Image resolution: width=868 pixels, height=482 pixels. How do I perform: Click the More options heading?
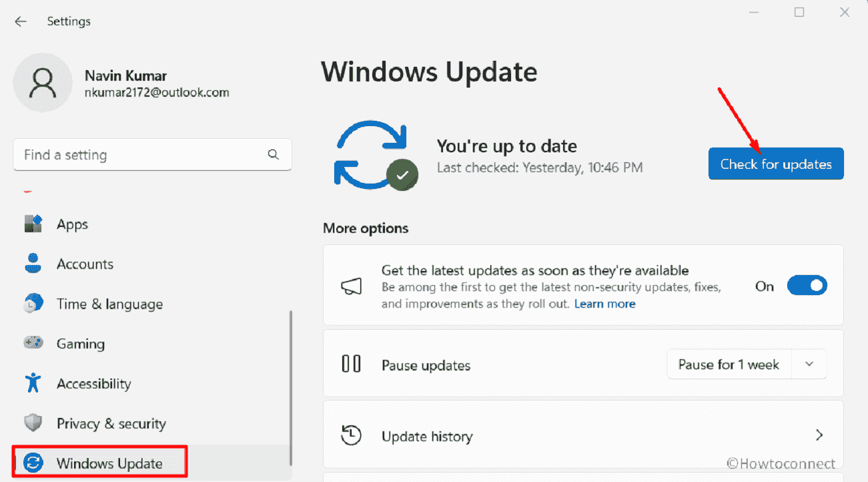(x=366, y=228)
